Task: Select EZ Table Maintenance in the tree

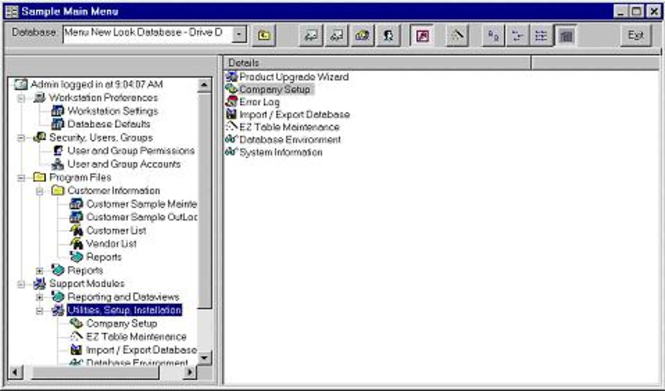Action: click(x=136, y=337)
